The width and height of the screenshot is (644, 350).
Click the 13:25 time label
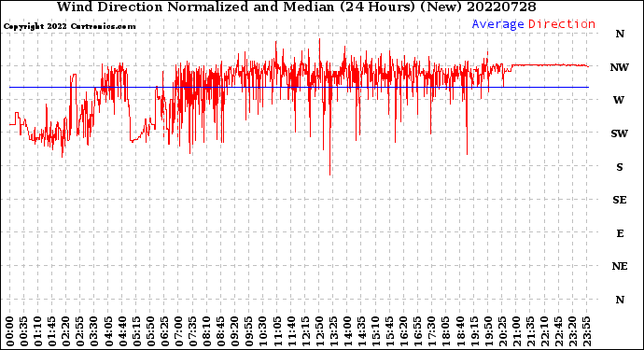pyautogui.click(x=333, y=331)
